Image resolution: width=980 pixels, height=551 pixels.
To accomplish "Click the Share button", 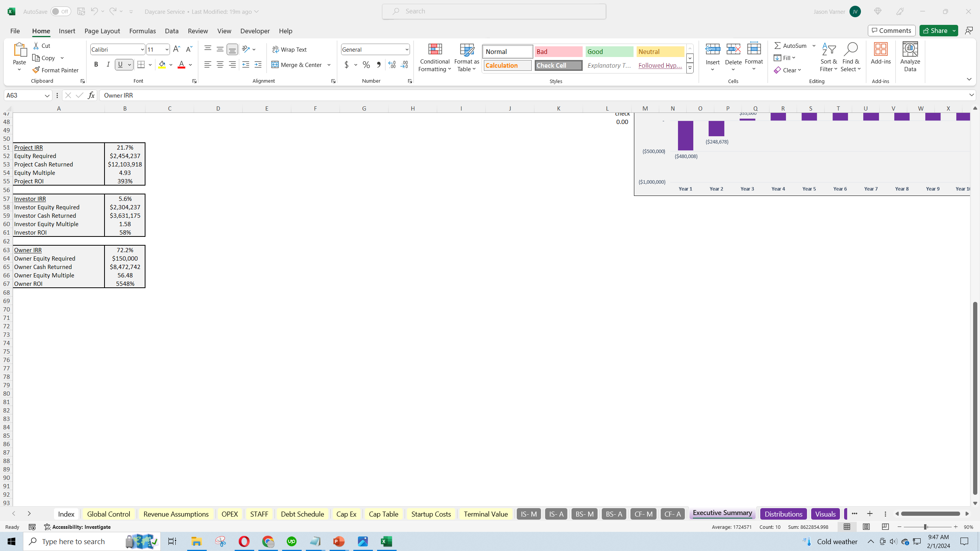I will [x=934, y=31].
